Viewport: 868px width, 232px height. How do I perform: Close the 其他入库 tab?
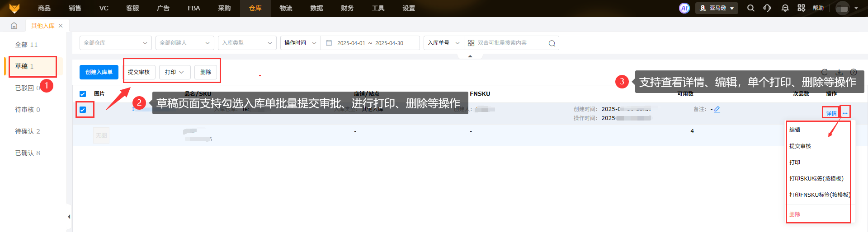61,26
